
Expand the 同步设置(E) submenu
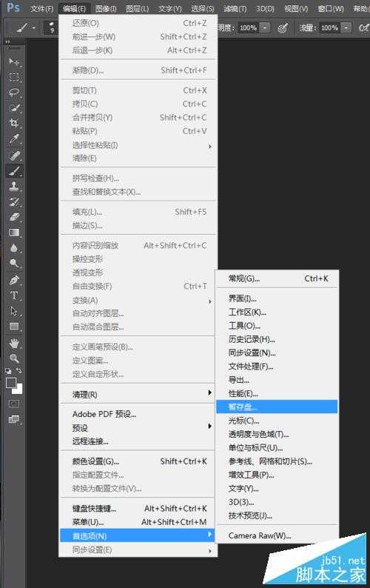(138, 549)
